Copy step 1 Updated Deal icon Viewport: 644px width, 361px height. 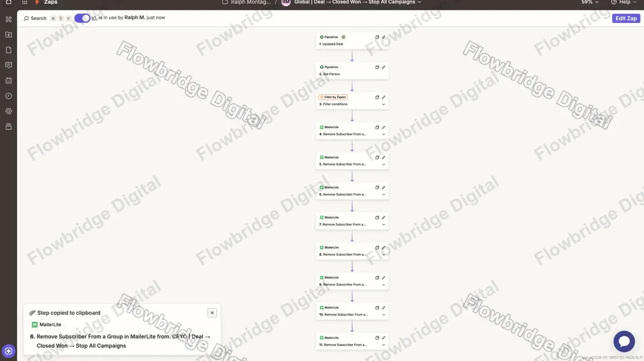click(377, 37)
